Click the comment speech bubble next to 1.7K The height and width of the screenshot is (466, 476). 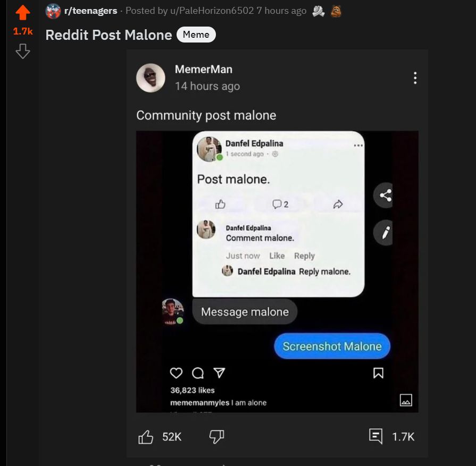point(377,436)
